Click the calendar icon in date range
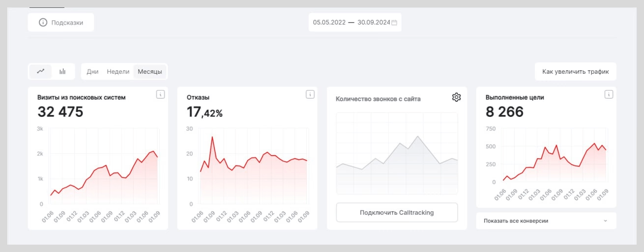This screenshot has height=252, width=644. (x=394, y=23)
